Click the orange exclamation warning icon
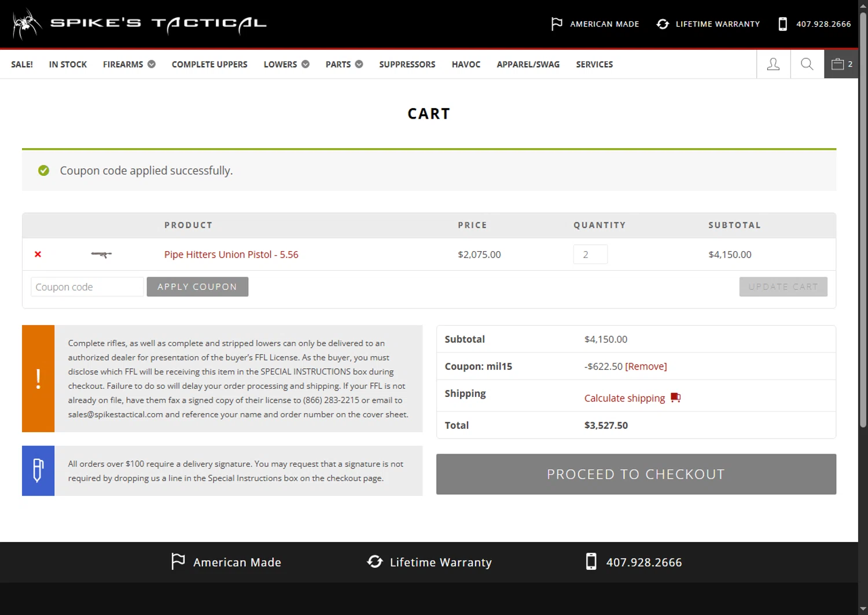This screenshot has width=868, height=615. point(38,378)
